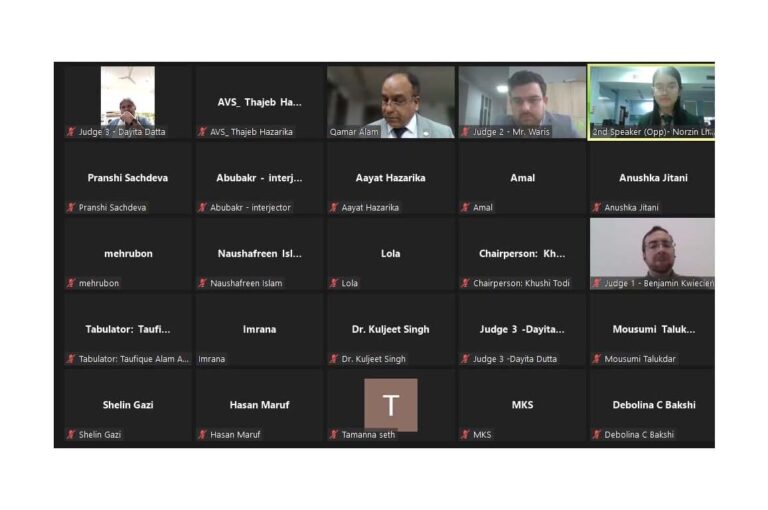Viewport: 768px width, 510px height.
Task: Click muted mic icon beside Hasan Maruf caption
Action: [x=202, y=434]
